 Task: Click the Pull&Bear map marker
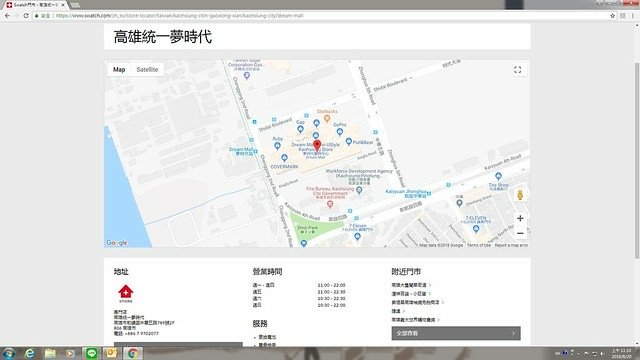coord(349,141)
